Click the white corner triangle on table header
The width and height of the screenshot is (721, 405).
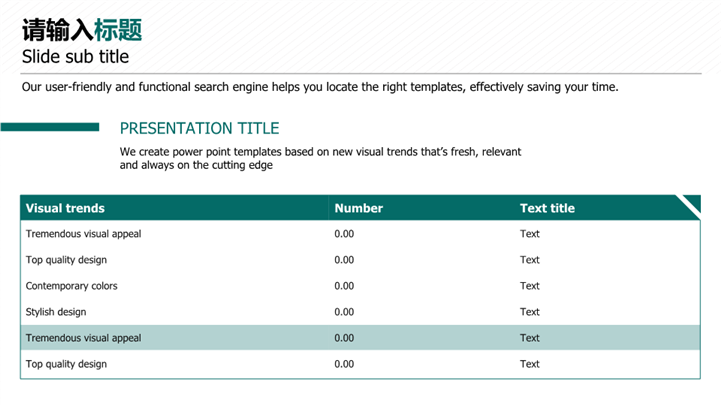coord(691,204)
